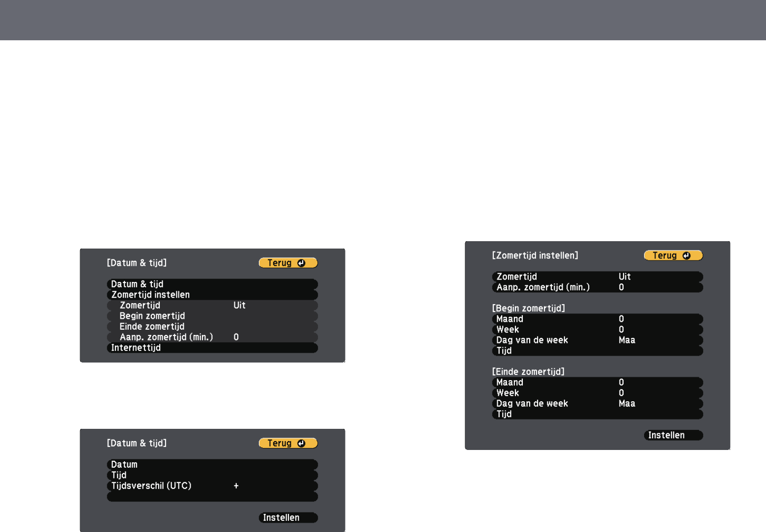Select Tijd under Begin zomertijd
The height and width of the screenshot is (532, 766).
pyautogui.click(x=597, y=351)
